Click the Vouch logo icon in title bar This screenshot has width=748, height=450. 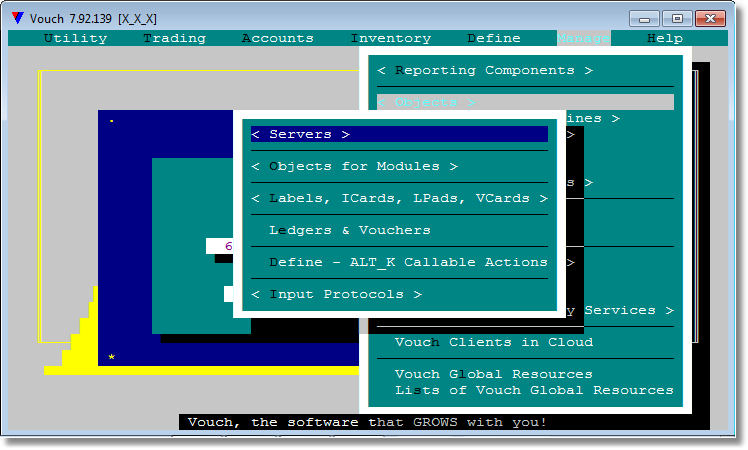coord(18,18)
